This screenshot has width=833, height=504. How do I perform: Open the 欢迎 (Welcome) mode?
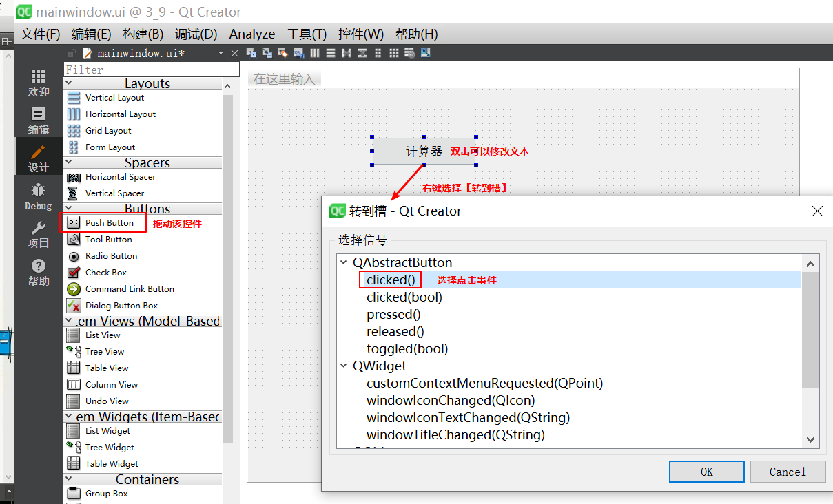pos(39,83)
